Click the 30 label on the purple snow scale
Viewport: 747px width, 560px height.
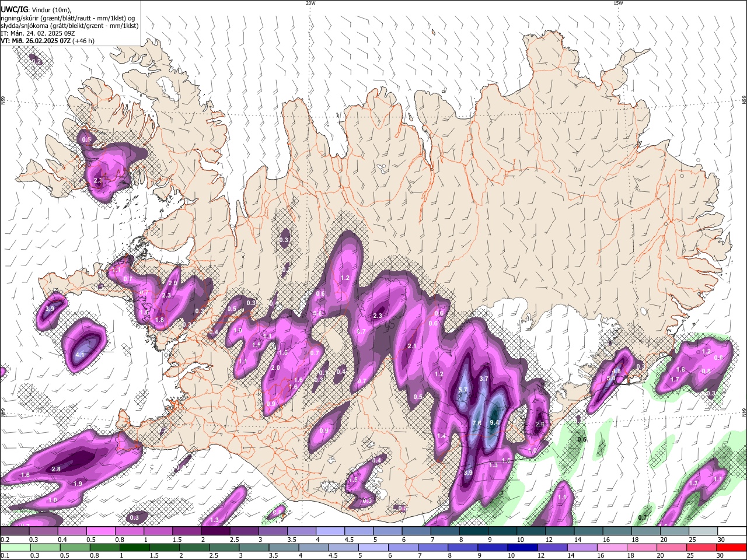click(721, 540)
